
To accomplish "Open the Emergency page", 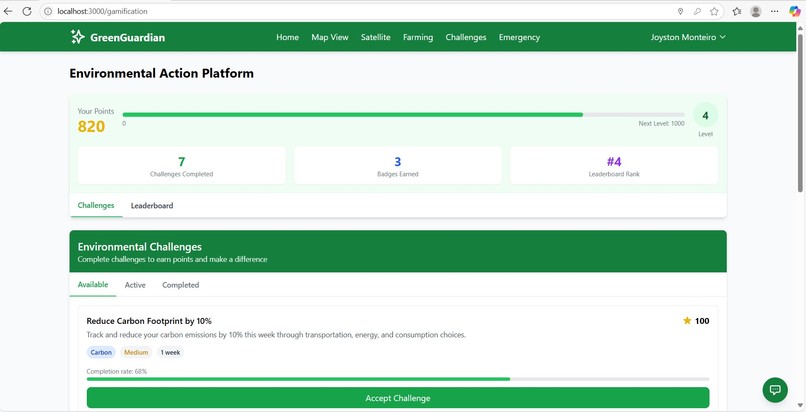I will coord(519,38).
